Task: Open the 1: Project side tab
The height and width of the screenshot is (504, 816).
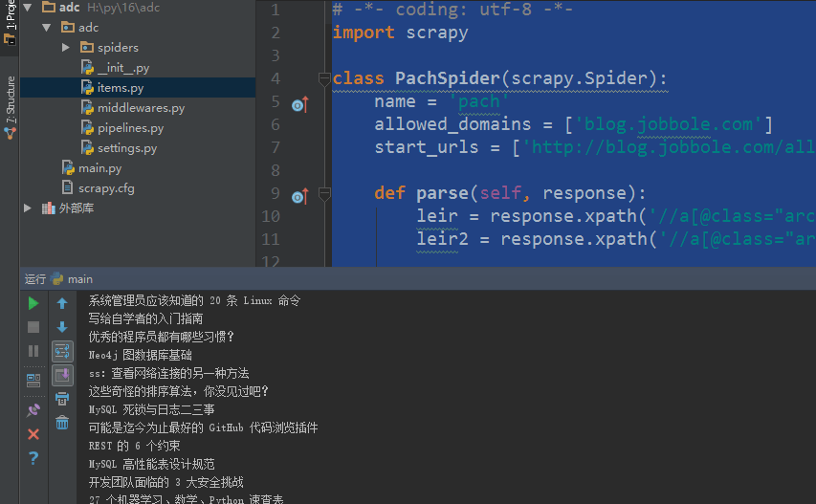Action: [10, 23]
